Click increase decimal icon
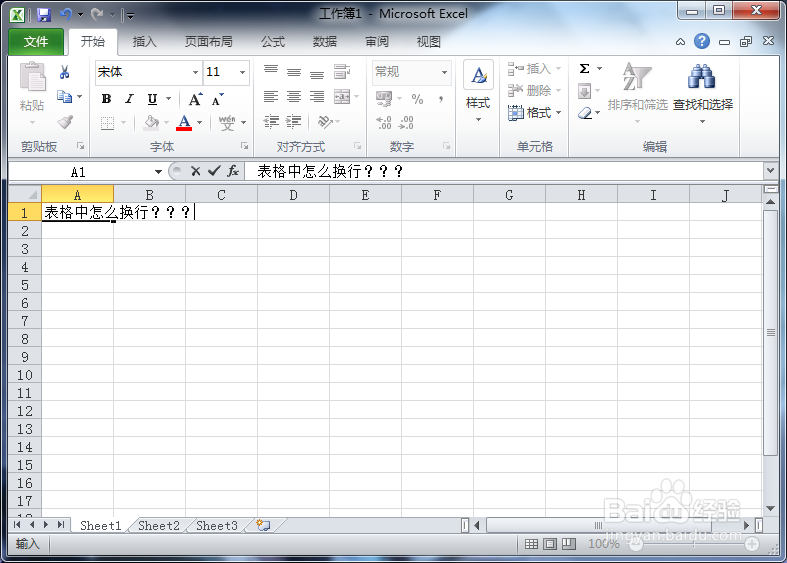The width and height of the screenshot is (787, 563). [x=384, y=122]
